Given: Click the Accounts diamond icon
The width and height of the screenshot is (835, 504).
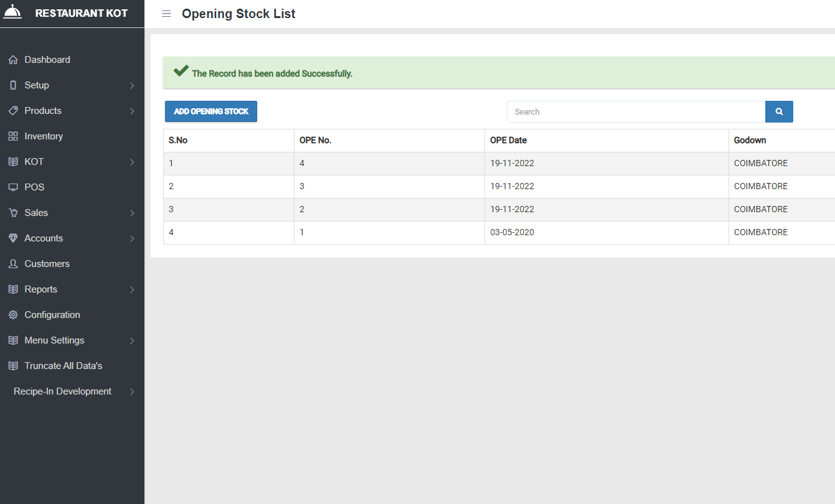Looking at the screenshot, I should [x=13, y=238].
